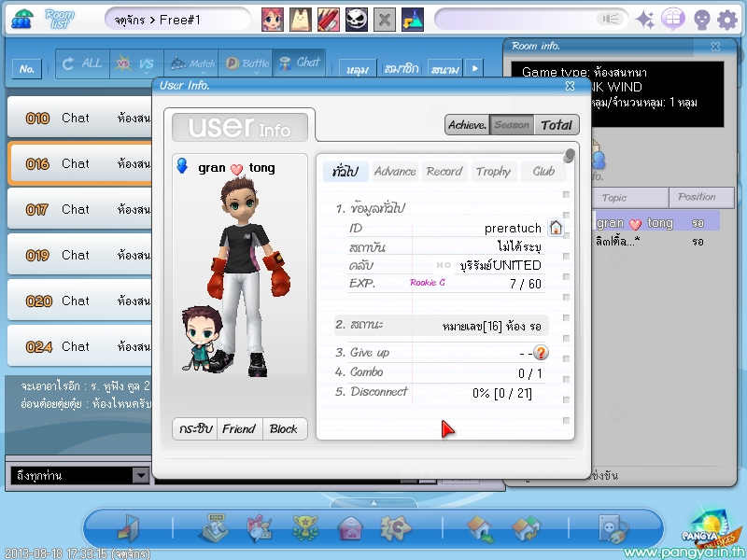This screenshot has height=560, width=747.
Task: Select gran tong row in Room info list
Action: coord(657,223)
